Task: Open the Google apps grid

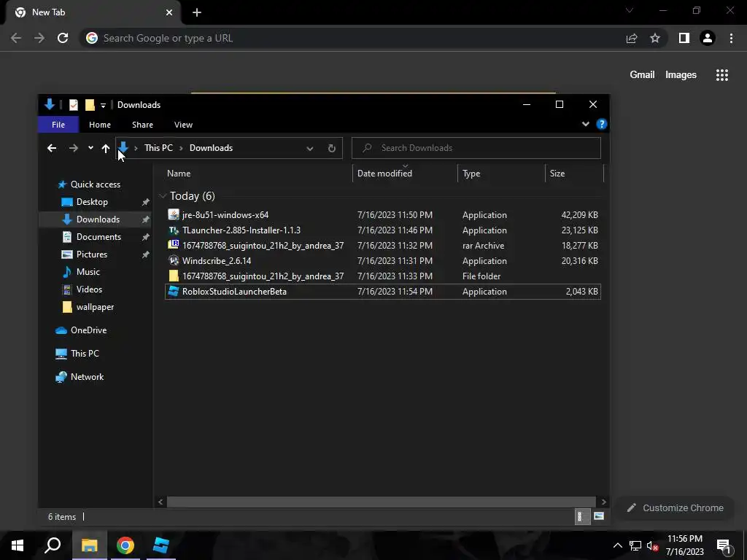Action: click(x=721, y=75)
